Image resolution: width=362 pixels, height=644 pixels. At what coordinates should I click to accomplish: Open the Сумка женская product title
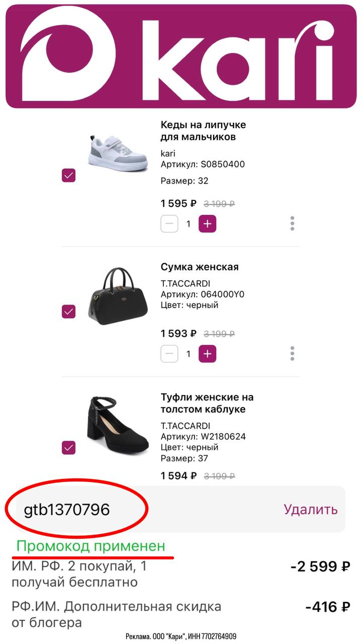[x=200, y=267]
